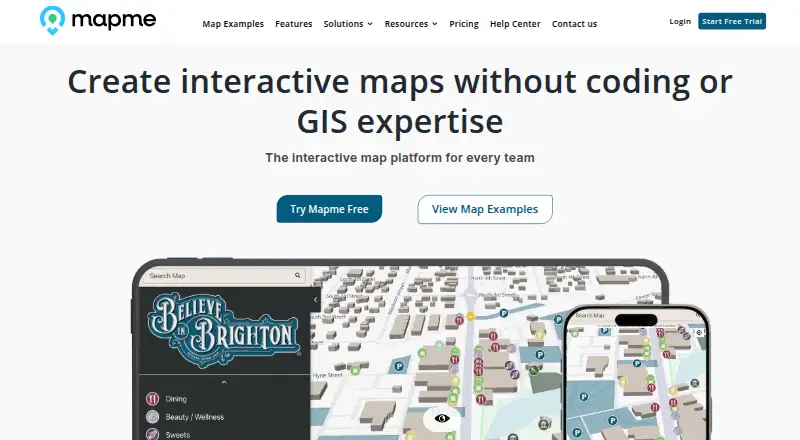Viewport: 800px width, 440px height.
Task: Click the parking marker beside Hyne Street
Action: click(x=399, y=365)
